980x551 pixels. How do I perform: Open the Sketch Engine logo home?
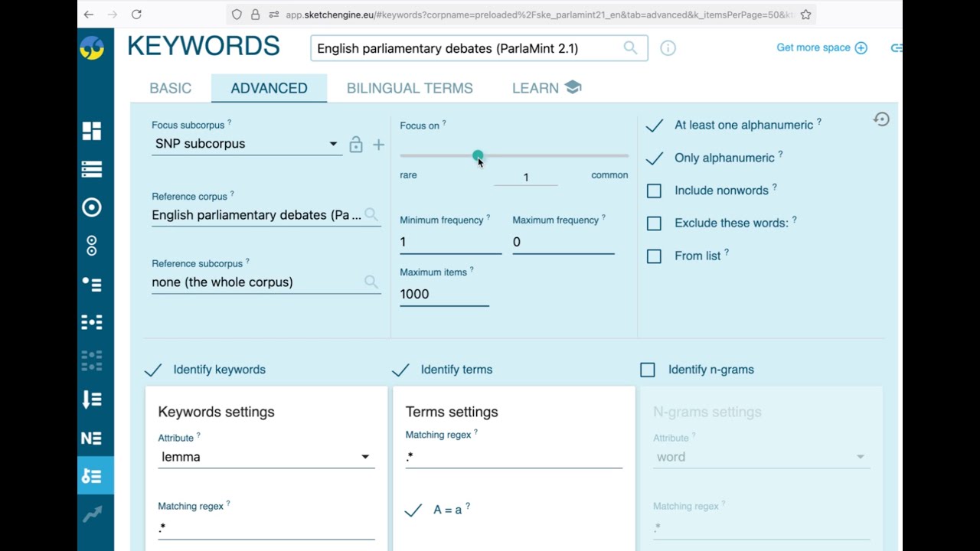92,48
